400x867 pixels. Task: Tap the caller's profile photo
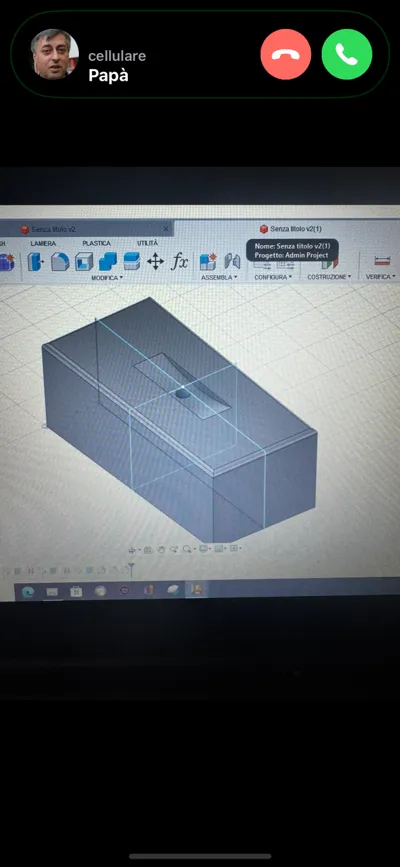[54, 54]
